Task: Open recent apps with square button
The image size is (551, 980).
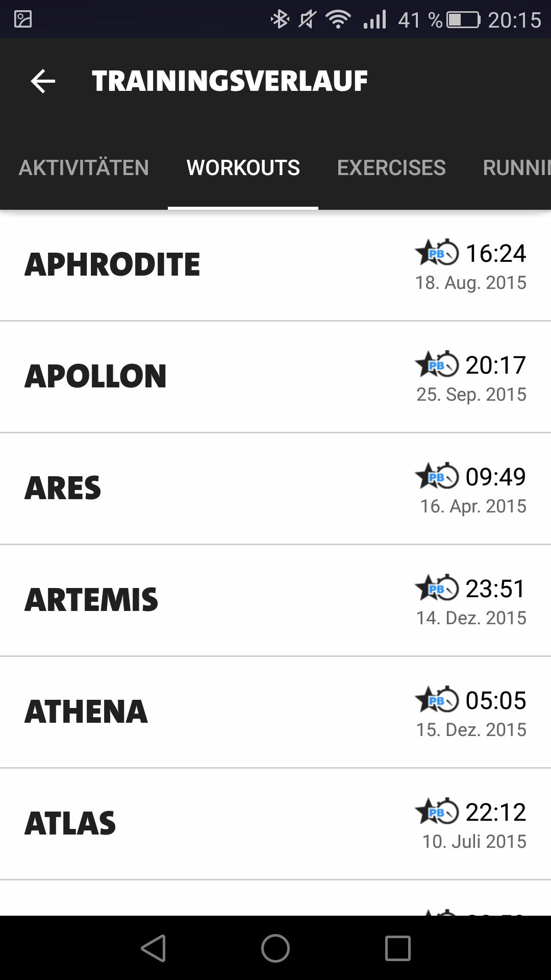Action: (x=397, y=948)
